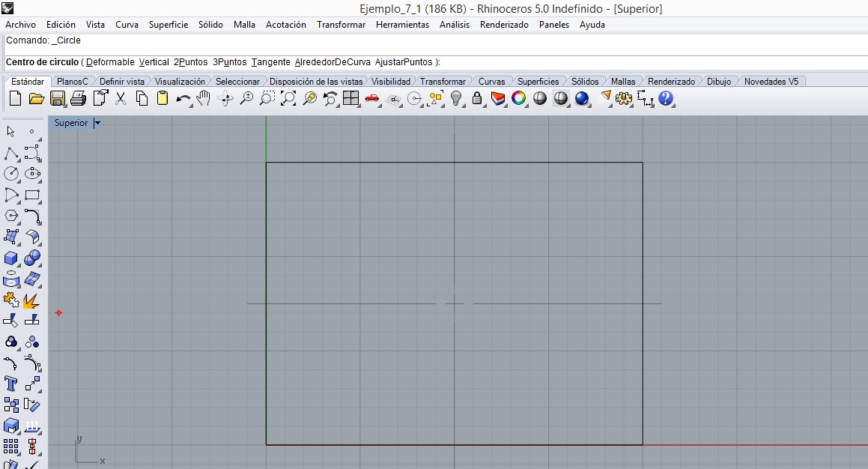The height and width of the screenshot is (469, 868).
Task: Open a file with folder icon
Action: click(x=37, y=99)
